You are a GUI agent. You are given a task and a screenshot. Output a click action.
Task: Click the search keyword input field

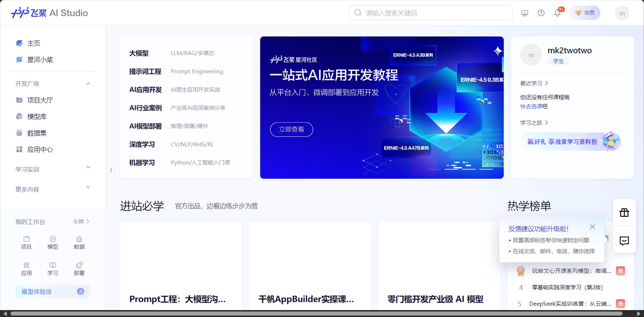pyautogui.click(x=431, y=13)
